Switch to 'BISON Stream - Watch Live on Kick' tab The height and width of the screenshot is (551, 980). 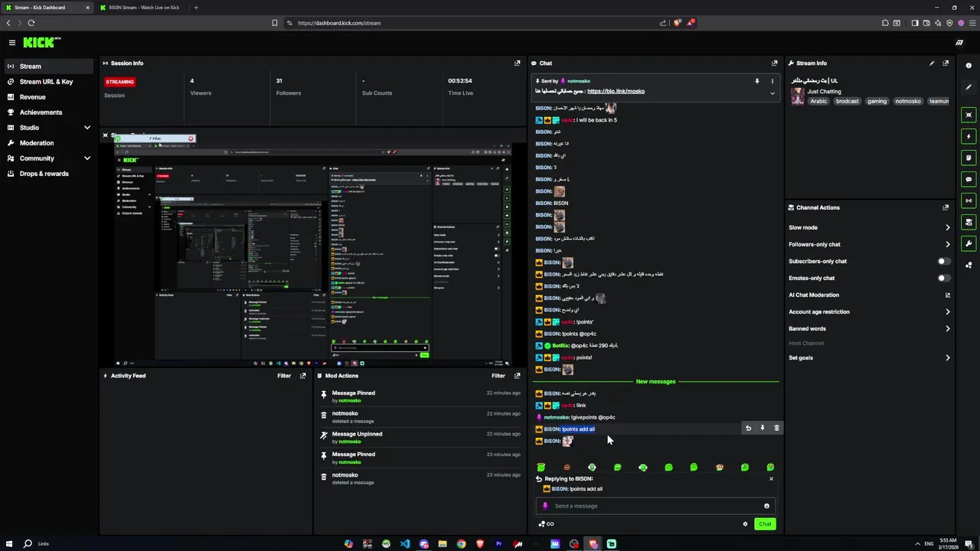pos(142,8)
